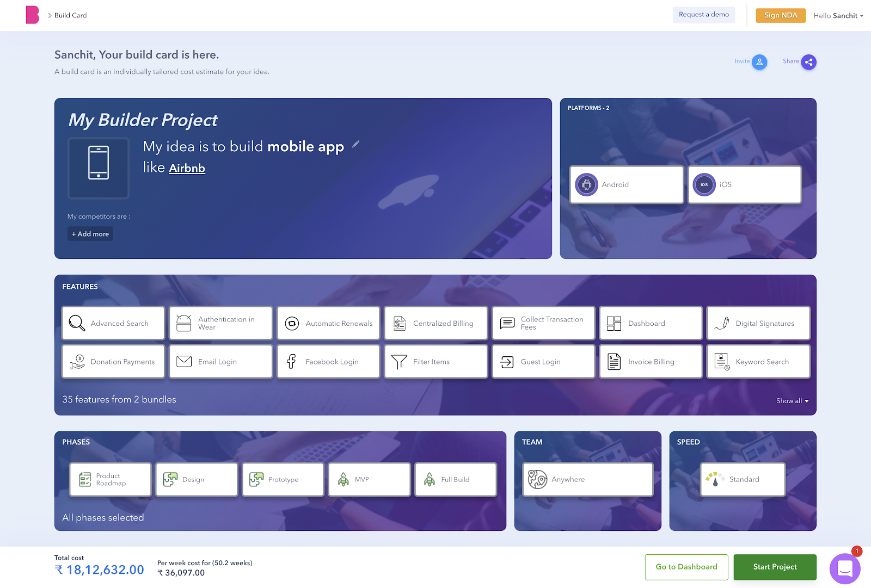Expand the Show all features list
Image resolution: width=871 pixels, height=588 pixels.
click(792, 400)
